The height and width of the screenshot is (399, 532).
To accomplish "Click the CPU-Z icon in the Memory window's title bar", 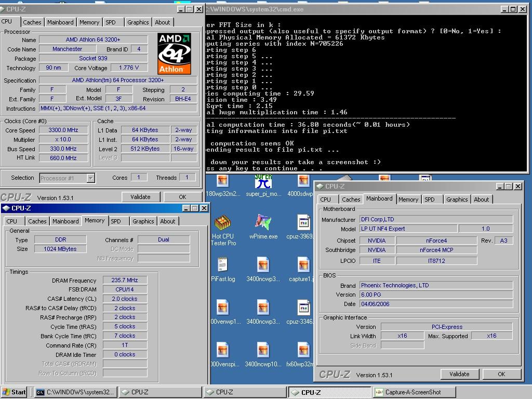I will click(6, 208).
